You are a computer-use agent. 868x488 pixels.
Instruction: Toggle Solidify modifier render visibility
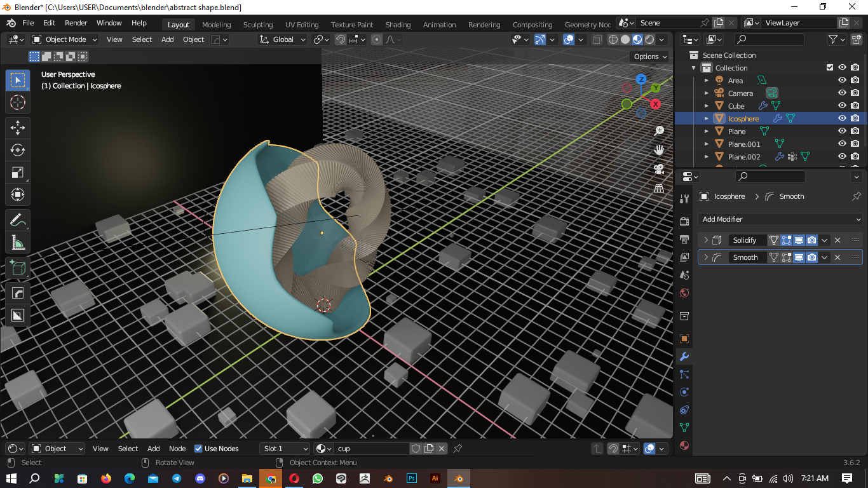tap(812, 240)
